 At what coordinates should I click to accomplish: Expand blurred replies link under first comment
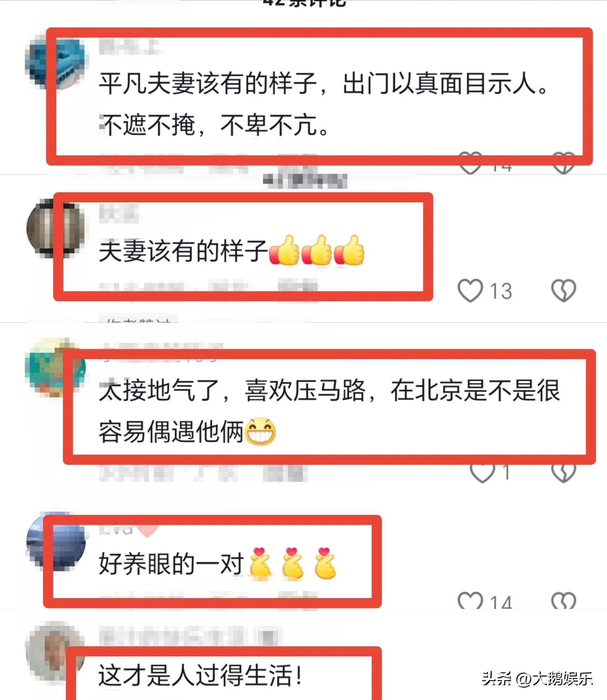(305, 181)
